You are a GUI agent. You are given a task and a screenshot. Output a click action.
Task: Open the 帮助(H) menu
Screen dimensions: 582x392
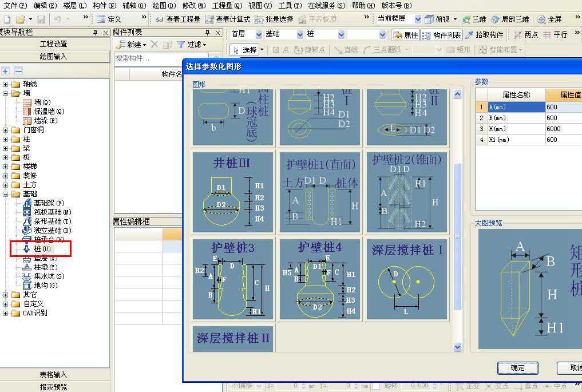click(363, 6)
